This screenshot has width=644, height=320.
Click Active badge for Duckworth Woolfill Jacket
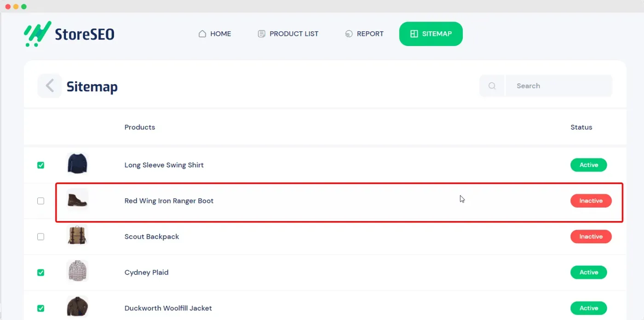(589, 308)
